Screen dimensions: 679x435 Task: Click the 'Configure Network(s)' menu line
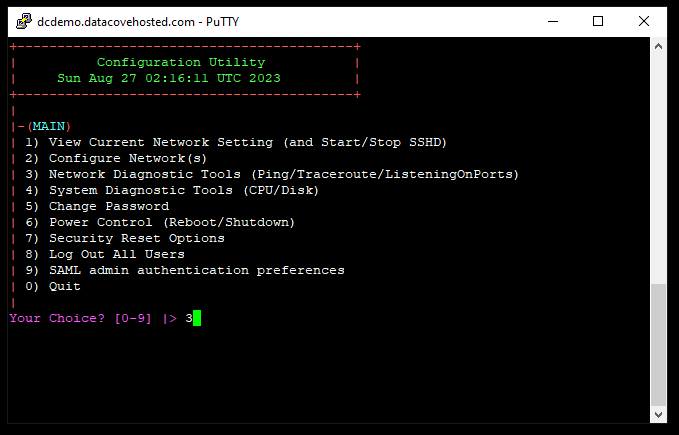coord(116,158)
